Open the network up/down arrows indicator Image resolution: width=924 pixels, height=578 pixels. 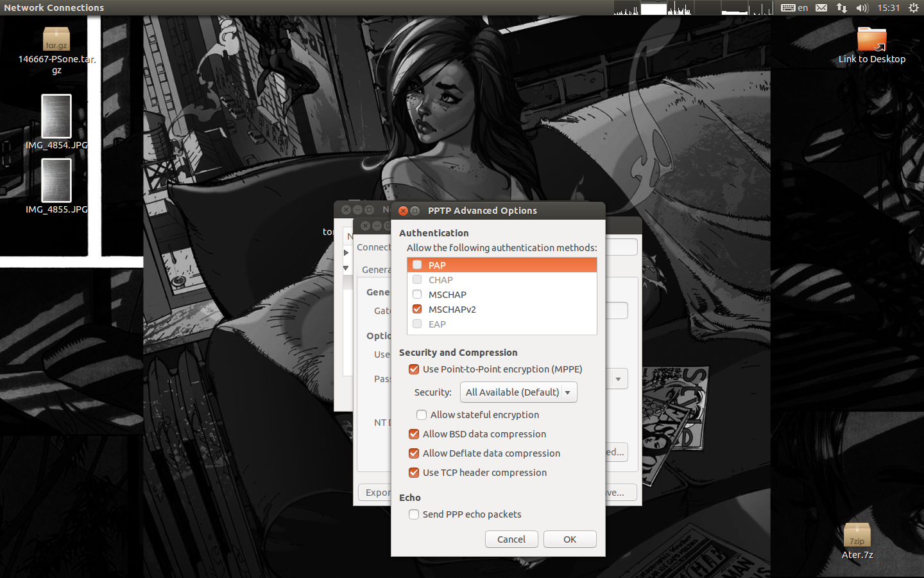click(x=841, y=8)
